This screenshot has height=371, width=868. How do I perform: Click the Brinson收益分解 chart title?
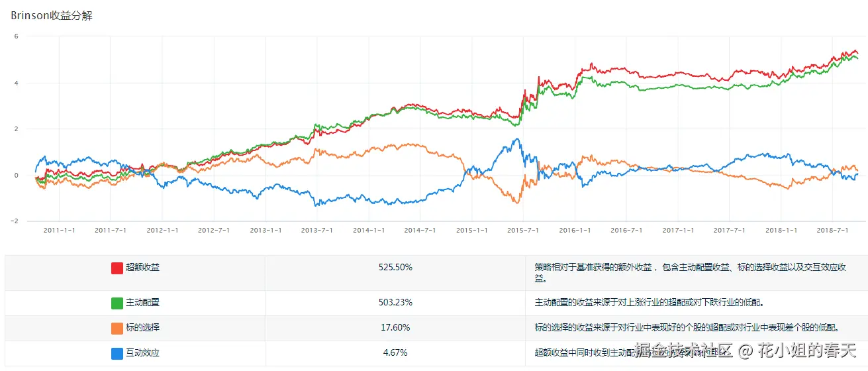[52, 16]
